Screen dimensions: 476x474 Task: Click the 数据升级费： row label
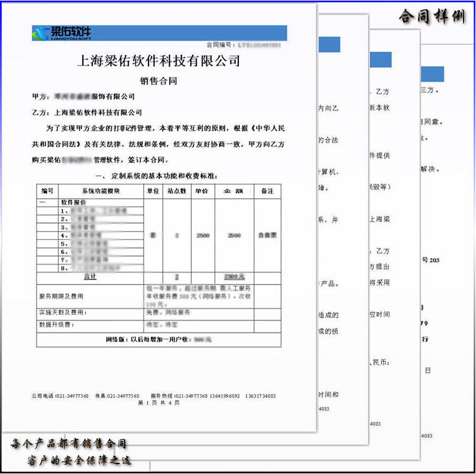[x=57, y=325]
